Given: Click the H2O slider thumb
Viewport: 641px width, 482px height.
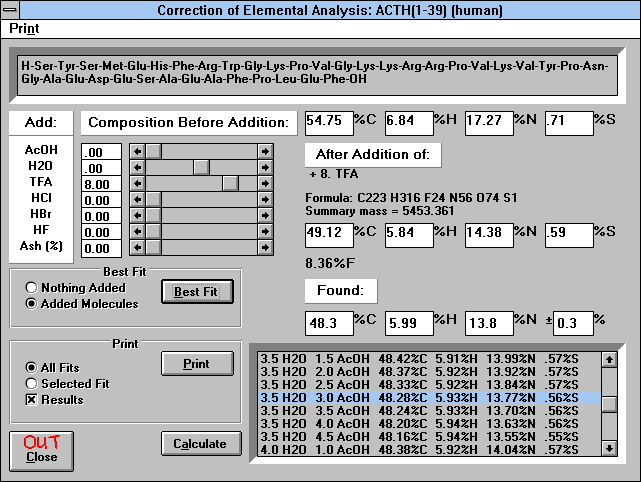Looking at the screenshot, I should click(202, 168).
